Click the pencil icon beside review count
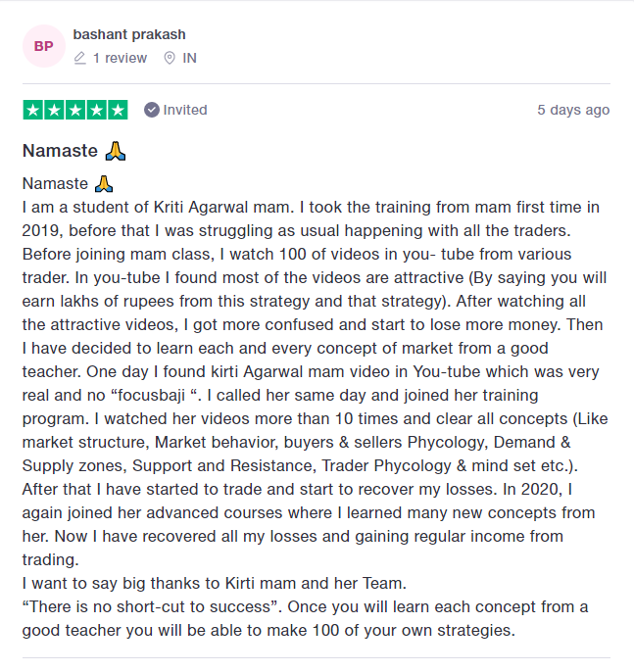Screen dimensions: 634x672 [80, 58]
